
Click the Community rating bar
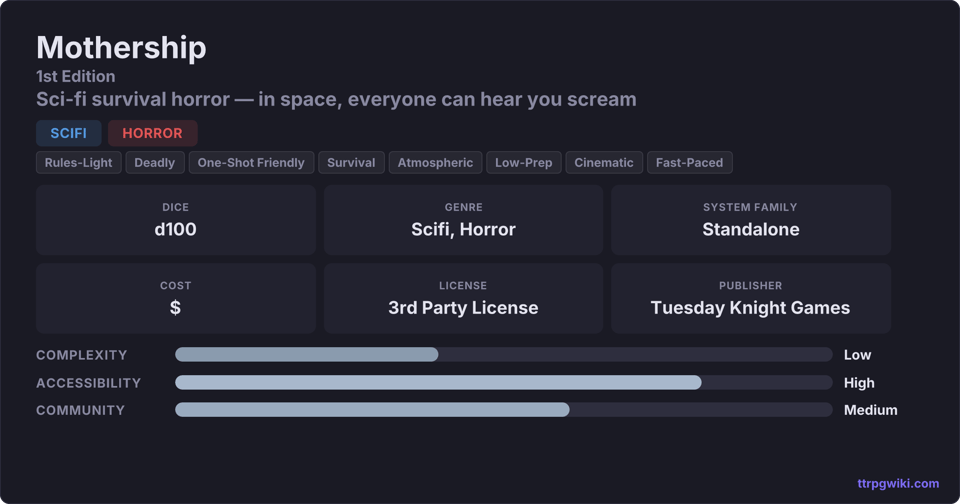pos(503,410)
